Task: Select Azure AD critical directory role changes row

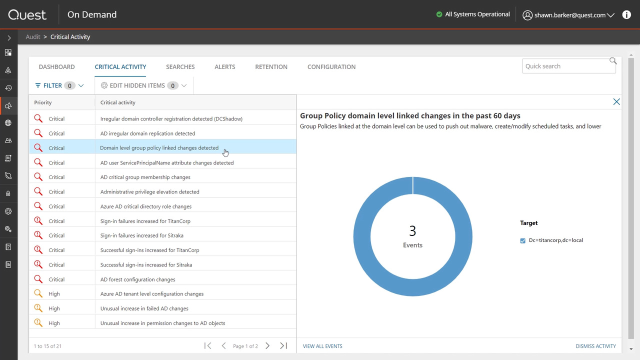Action: coord(162,207)
